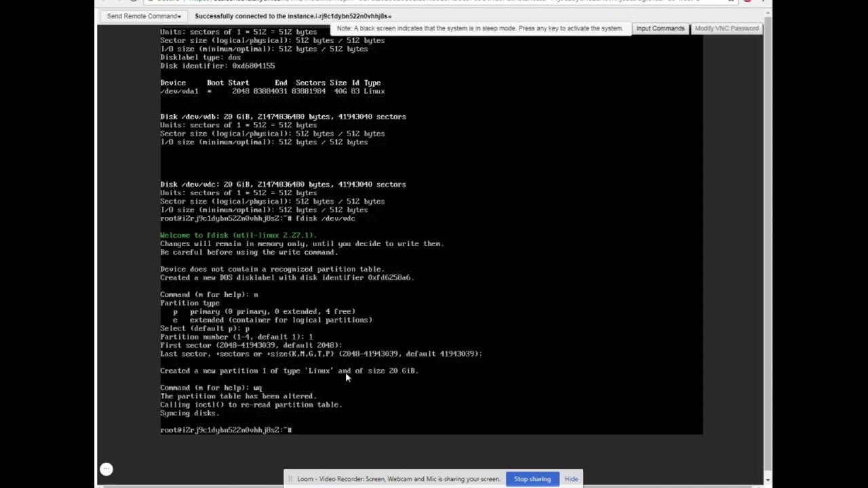The height and width of the screenshot is (488, 868).
Task: Click the '/dev/vda1' device row
Action: click(273, 91)
